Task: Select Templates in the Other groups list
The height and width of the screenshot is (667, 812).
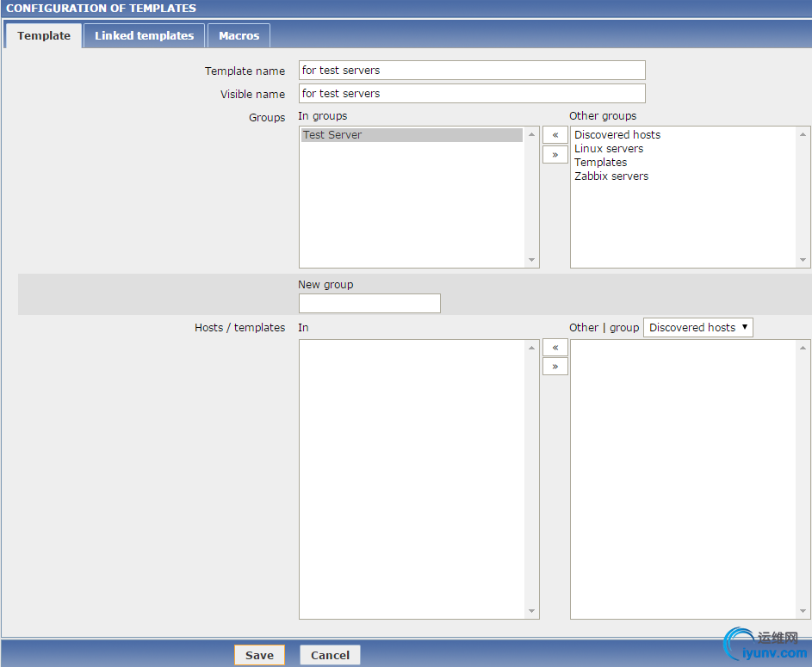Action: pos(600,163)
